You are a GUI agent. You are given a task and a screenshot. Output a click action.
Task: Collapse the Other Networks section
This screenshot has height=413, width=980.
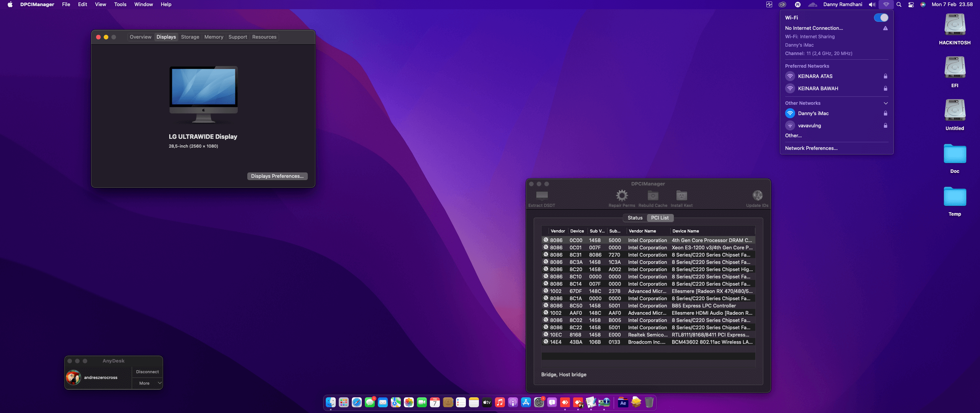[886, 103]
